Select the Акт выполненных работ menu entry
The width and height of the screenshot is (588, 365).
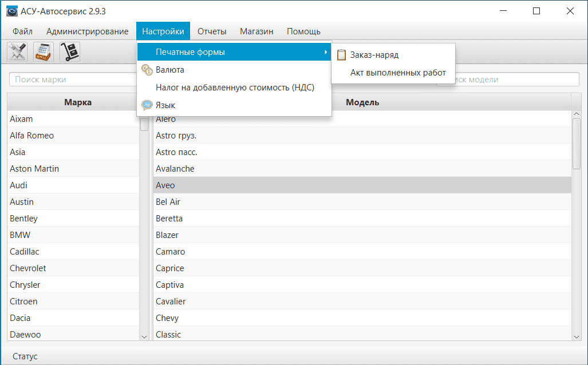pyautogui.click(x=398, y=73)
